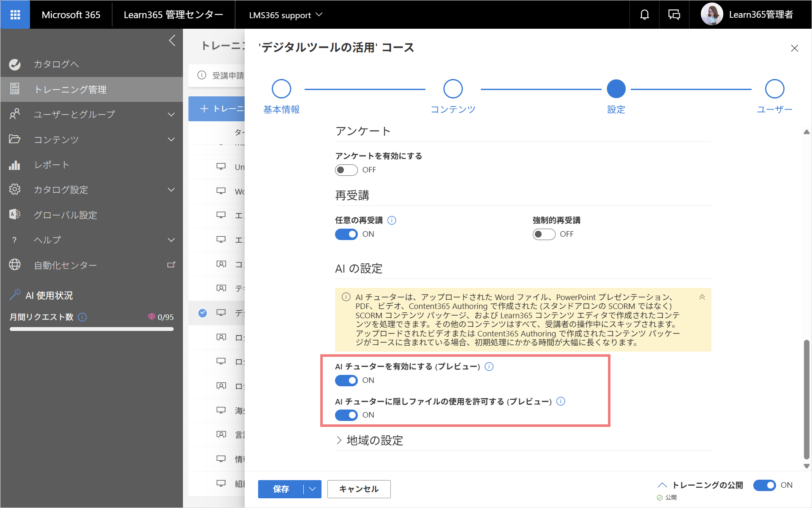Click the キャンセル button
The image size is (812, 508).
point(359,489)
